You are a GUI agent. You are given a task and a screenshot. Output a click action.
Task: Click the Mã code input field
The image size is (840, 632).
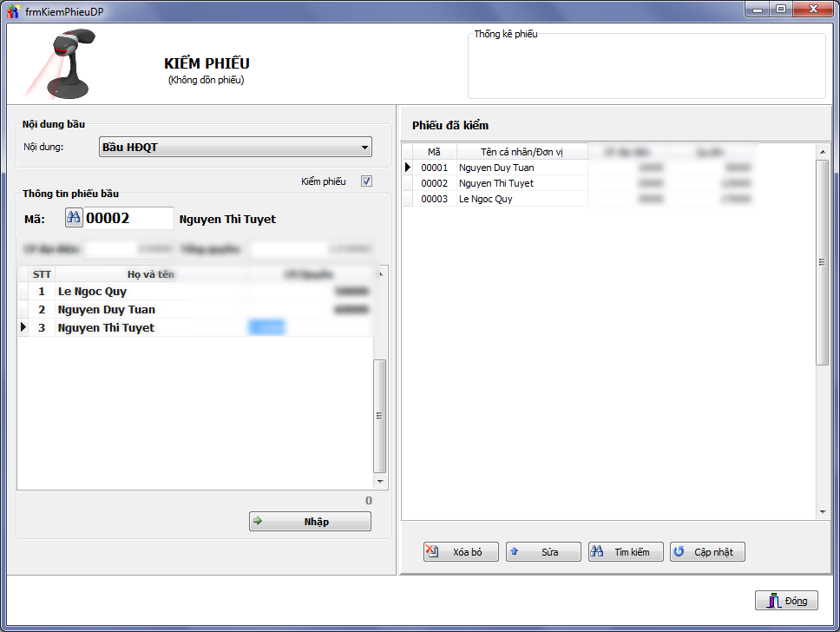[128, 219]
